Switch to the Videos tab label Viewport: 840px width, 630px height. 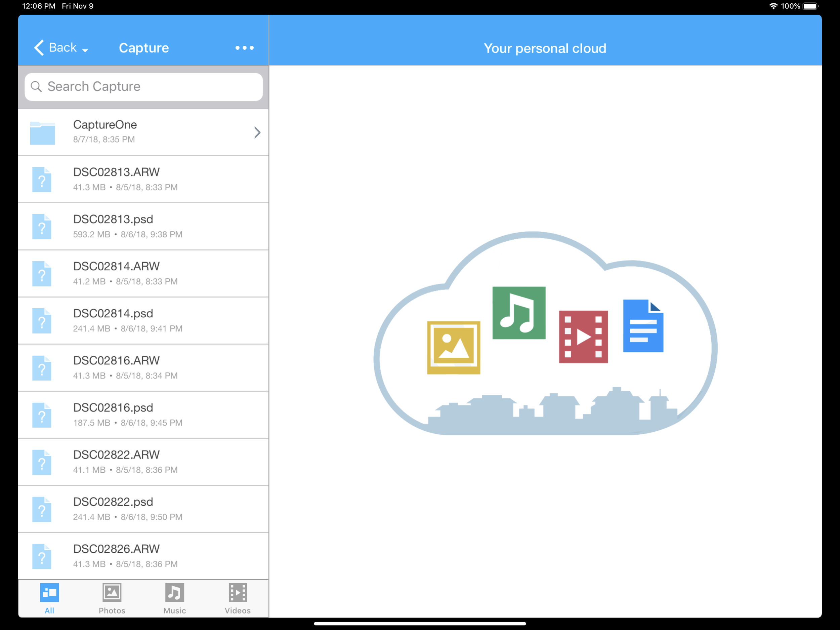238,611
